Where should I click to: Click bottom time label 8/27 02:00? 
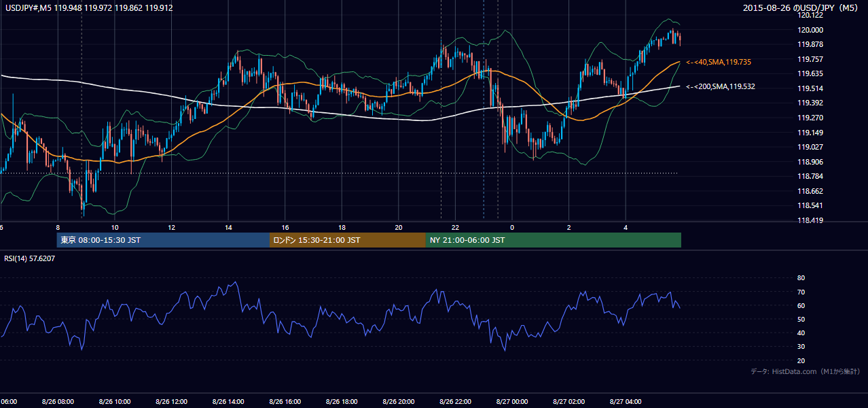[x=568, y=401]
